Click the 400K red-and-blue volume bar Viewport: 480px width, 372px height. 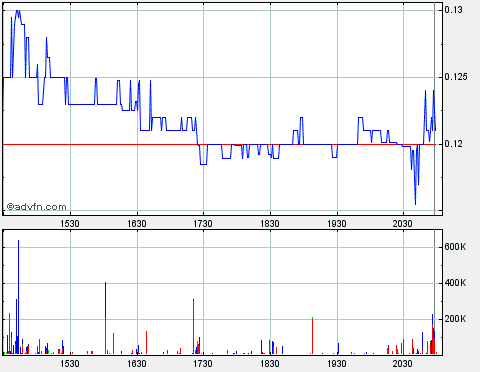tap(106, 318)
